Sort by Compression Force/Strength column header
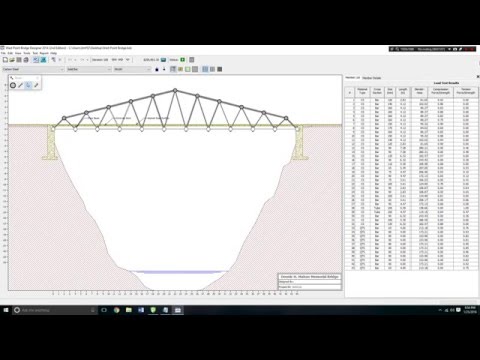The width and height of the screenshot is (480, 360). coord(440,91)
